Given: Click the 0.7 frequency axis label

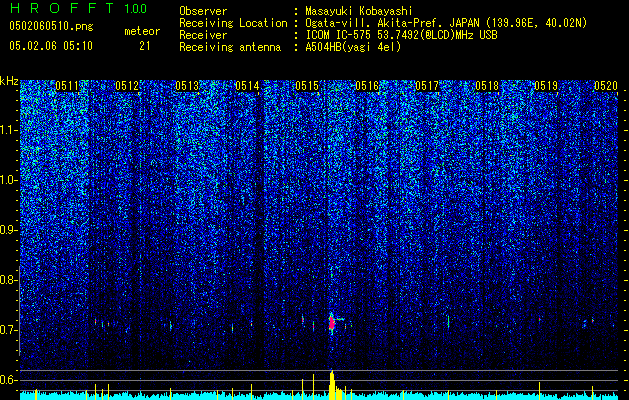Looking at the screenshot, I should tap(8, 330).
